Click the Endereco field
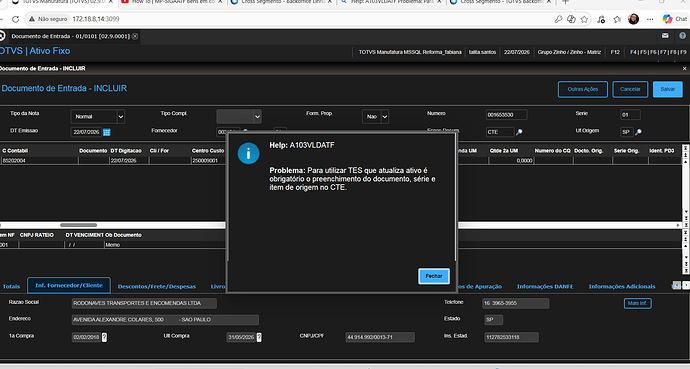The width and height of the screenshot is (690, 369). tap(165, 320)
